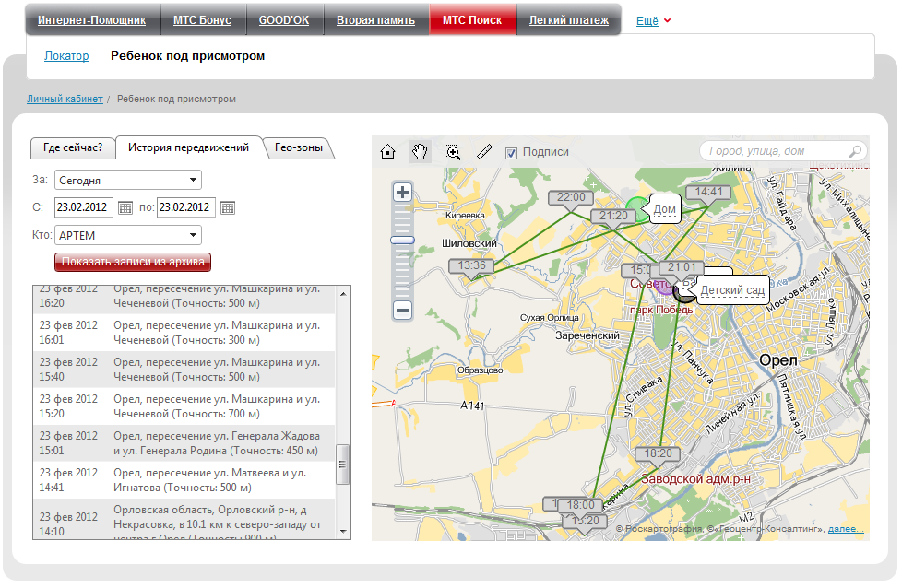Click the end date input field
Image resolution: width=902 pixels, height=588 pixels.
pyautogui.click(x=185, y=207)
